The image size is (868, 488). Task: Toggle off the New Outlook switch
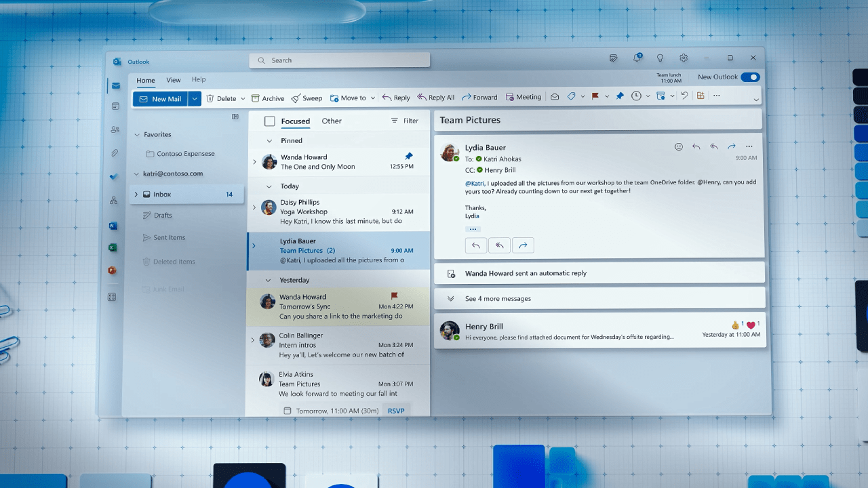[x=750, y=77]
